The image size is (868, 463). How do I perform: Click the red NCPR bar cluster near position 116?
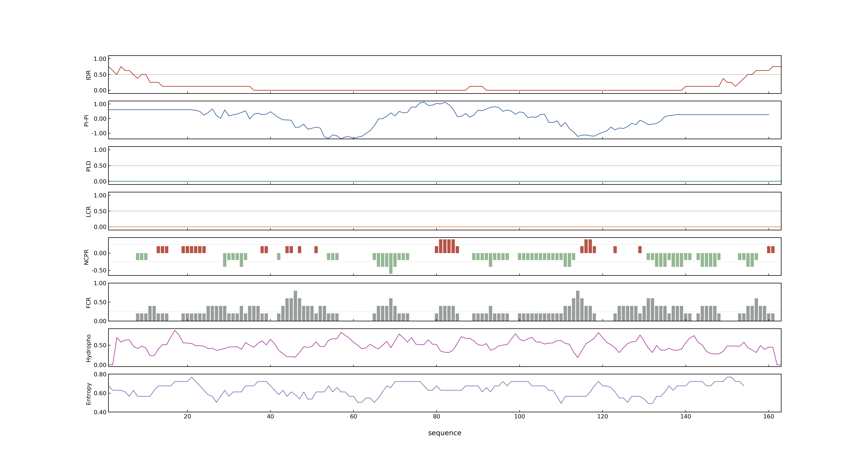(x=588, y=246)
